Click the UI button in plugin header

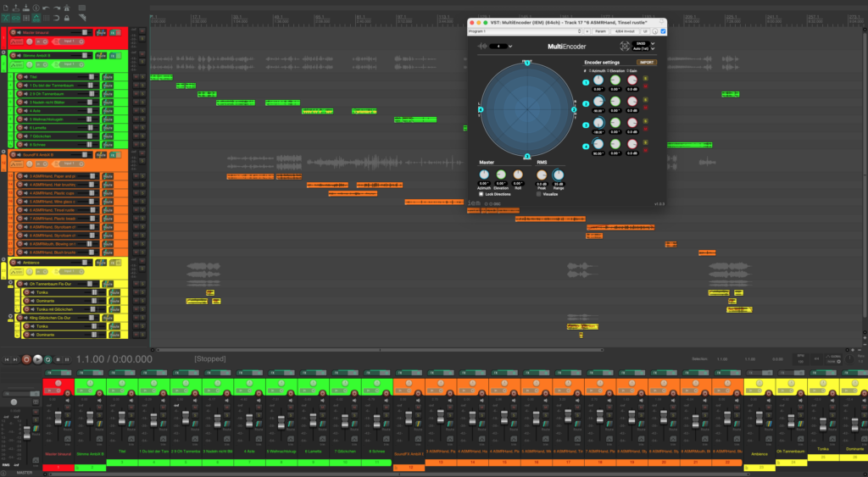click(x=644, y=31)
